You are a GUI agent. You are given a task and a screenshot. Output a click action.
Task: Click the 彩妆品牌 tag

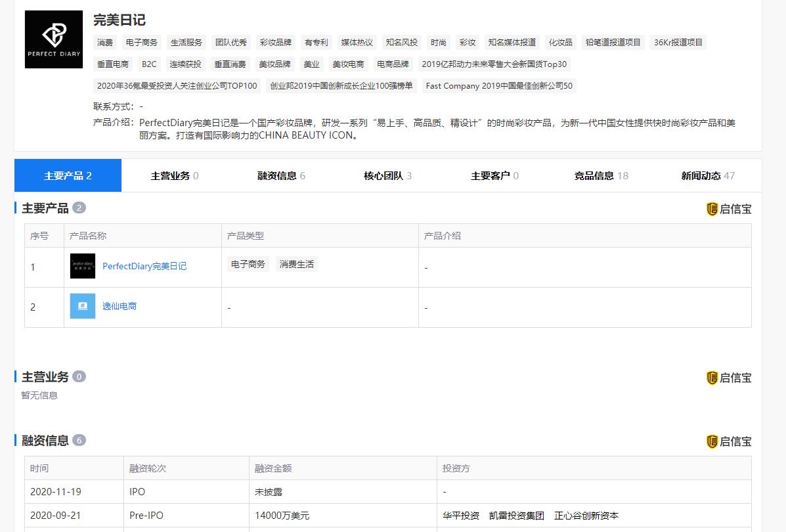tap(276, 42)
